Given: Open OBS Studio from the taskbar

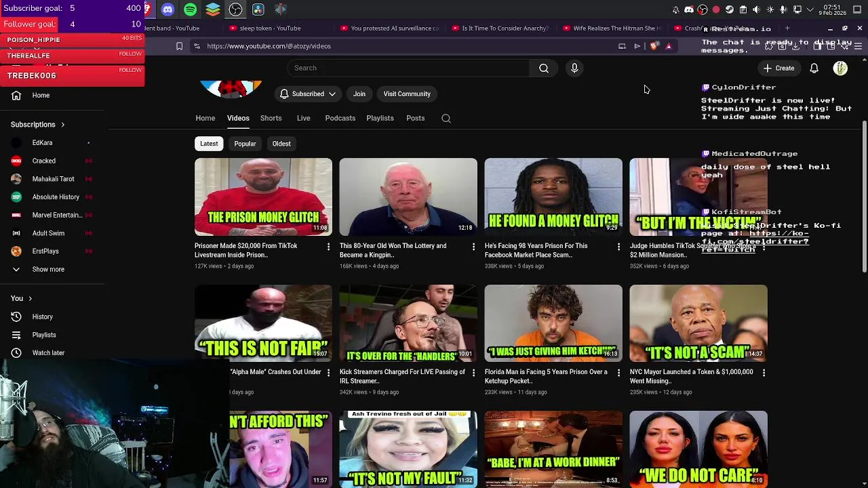Looking at the screenshot, I should (235, 9).
